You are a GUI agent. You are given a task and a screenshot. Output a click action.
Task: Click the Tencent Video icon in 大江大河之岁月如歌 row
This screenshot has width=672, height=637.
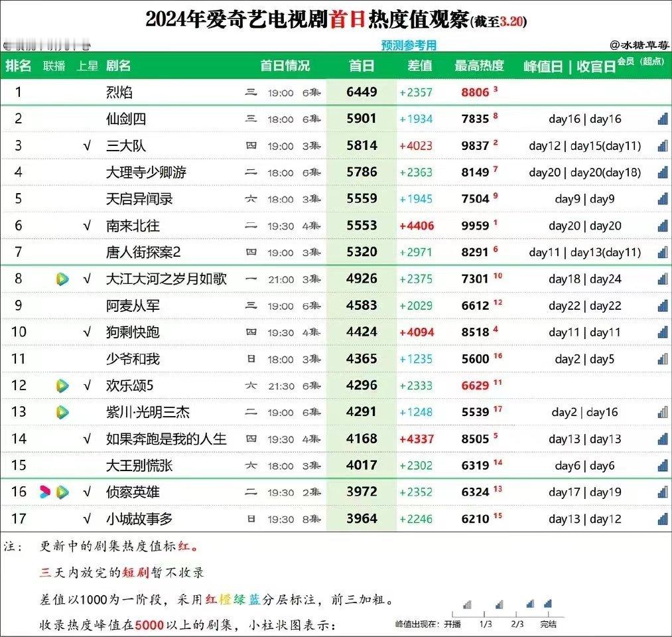click(62, 279)
